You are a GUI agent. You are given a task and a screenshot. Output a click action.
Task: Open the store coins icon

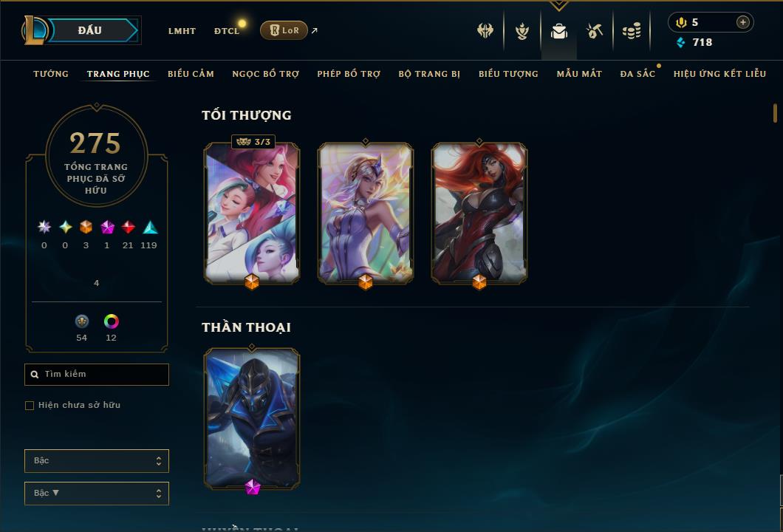632,31
